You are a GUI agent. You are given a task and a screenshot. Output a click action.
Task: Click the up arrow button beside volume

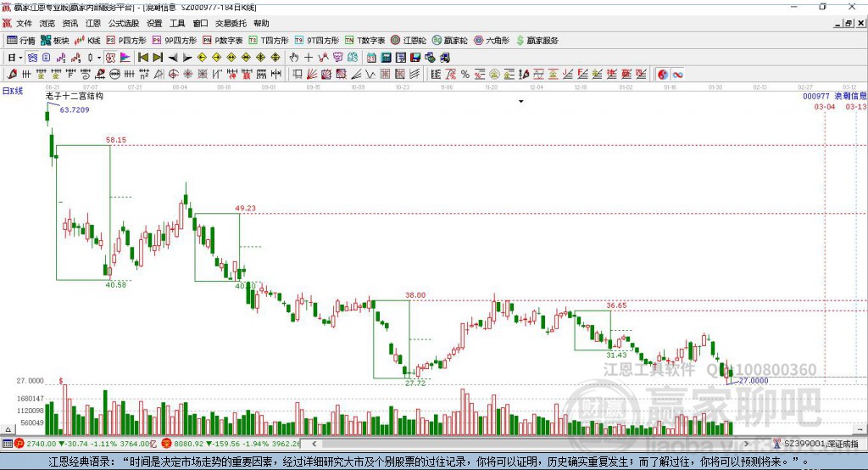8,429
